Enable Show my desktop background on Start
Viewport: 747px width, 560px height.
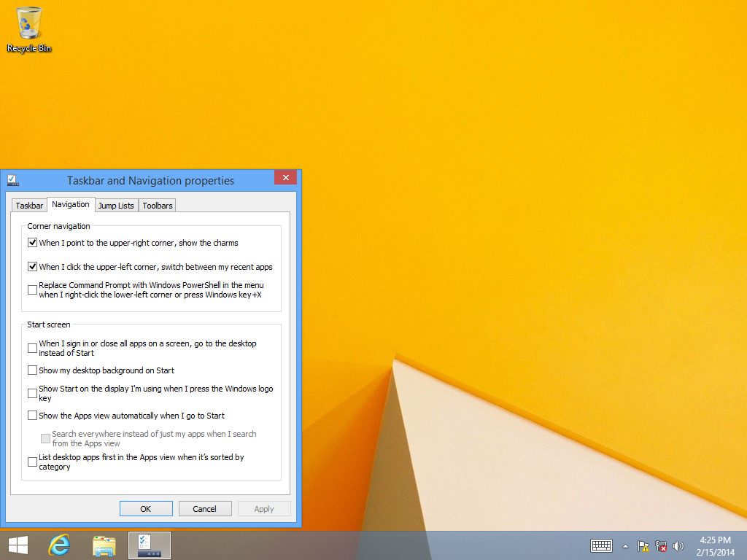32,370
